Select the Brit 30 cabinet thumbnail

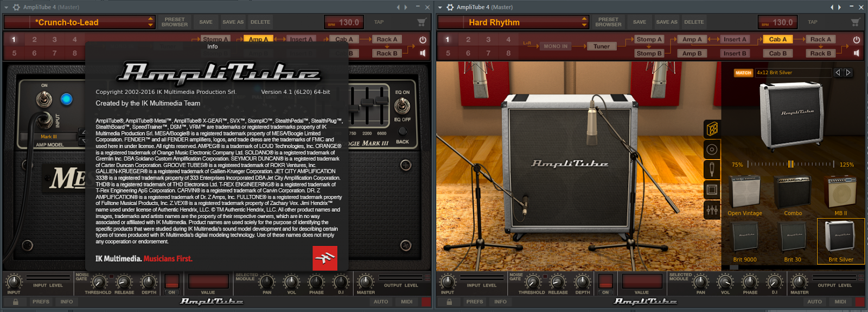pos(793,241)
